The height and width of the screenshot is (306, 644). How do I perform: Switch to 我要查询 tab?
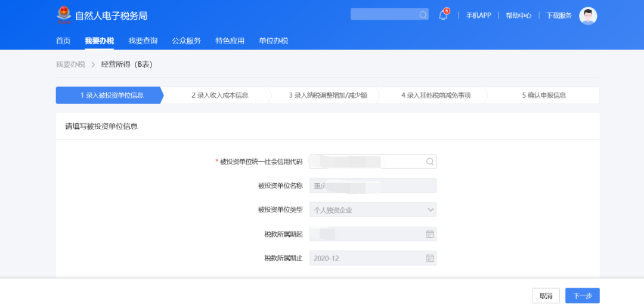[x=143, y=41]
